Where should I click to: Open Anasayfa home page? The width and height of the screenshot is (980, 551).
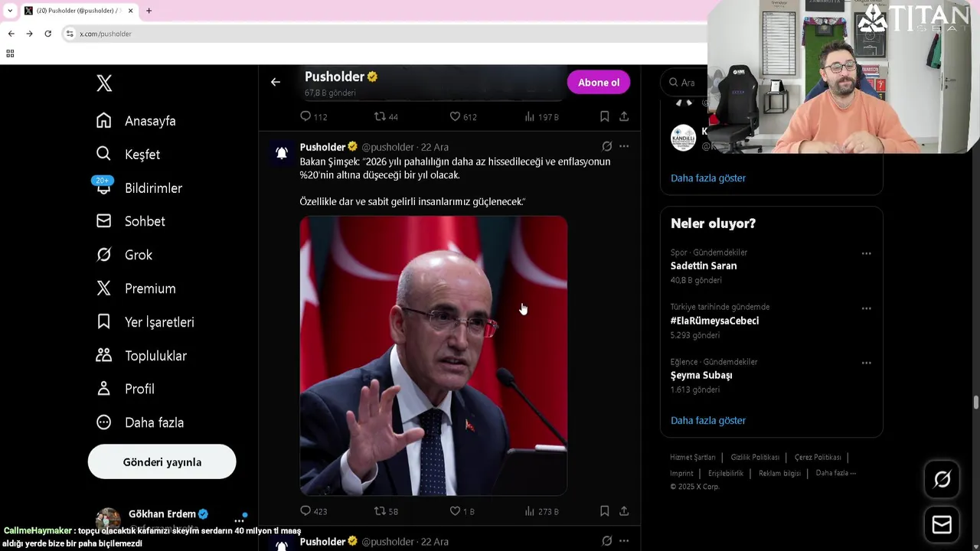(136, 121)
